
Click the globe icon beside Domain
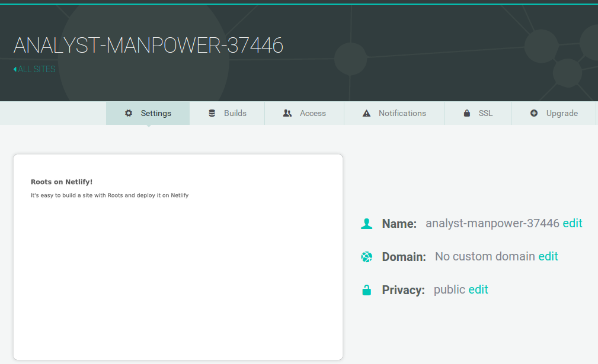coord(366,257)
